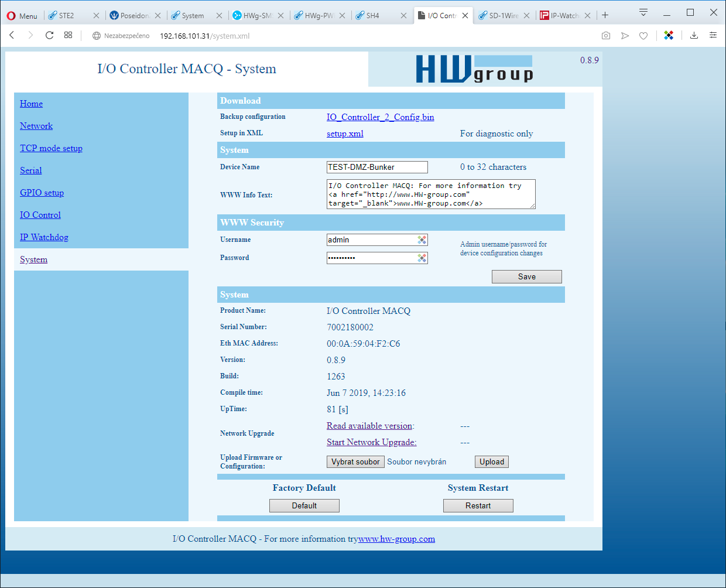Image resolution: width=726 pixels, height=588 pixels.
Task: Open the tab search icon in the title bar
Action: pos(643,12)
